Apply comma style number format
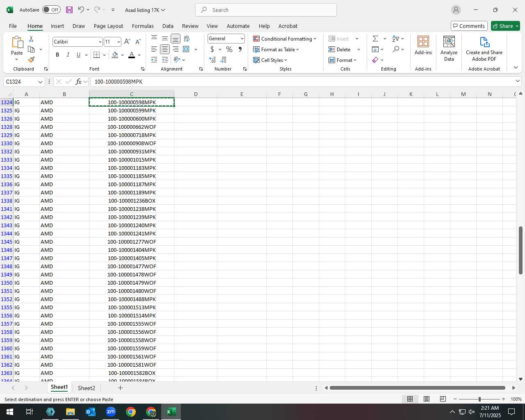 point(240,49)
